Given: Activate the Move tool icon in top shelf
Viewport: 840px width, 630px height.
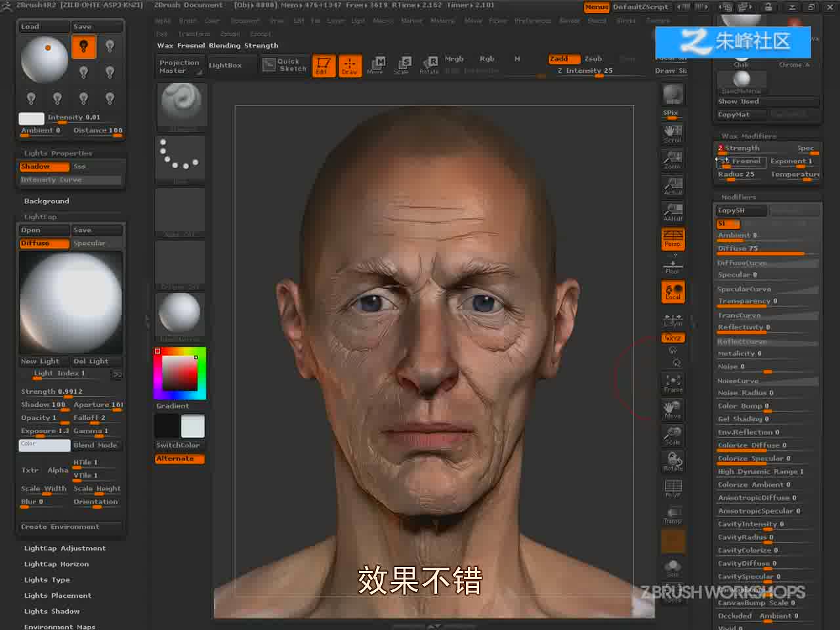Looking at the screenshot, I should pyautogui.click(x=375, y=66).
